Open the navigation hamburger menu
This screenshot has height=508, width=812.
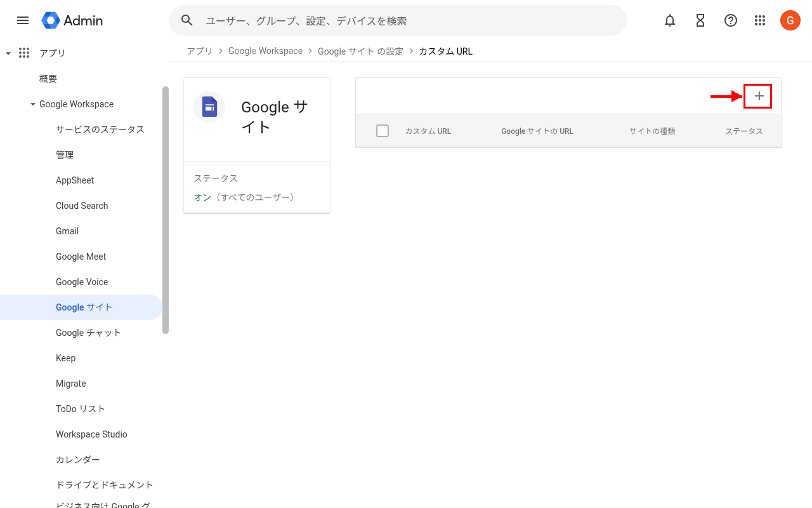click(x=23, y=20)
